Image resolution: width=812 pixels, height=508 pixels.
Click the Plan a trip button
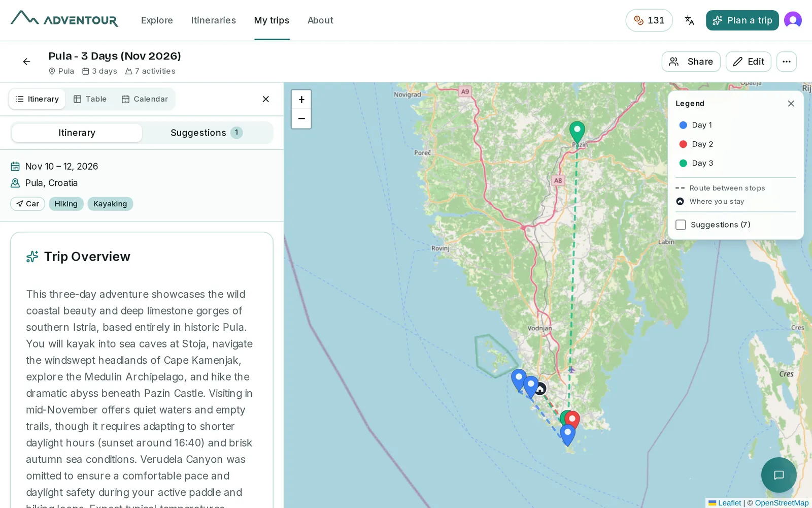tap(742, 20)
